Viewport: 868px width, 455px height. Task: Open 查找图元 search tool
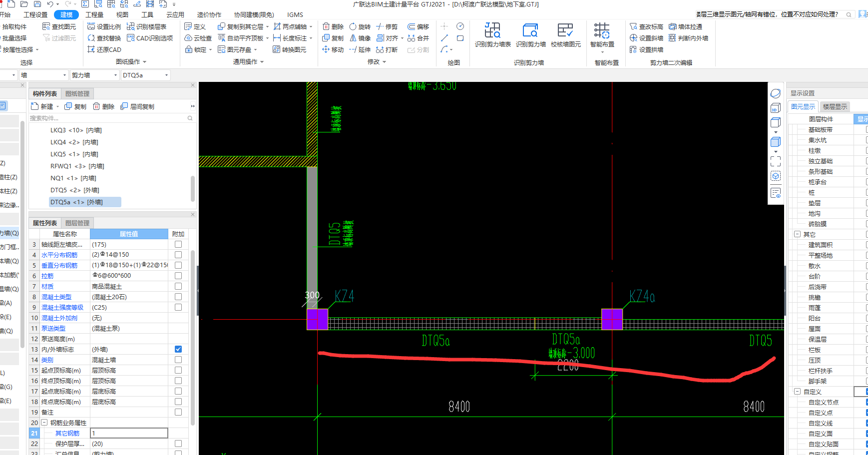tap(59, 26)
